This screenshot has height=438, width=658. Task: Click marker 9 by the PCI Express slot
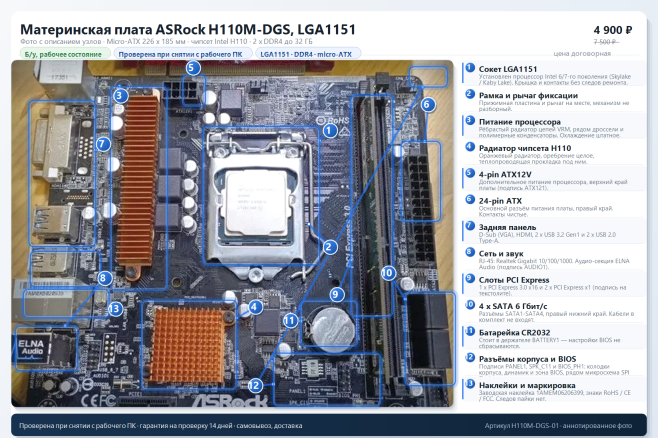[335, 295]
